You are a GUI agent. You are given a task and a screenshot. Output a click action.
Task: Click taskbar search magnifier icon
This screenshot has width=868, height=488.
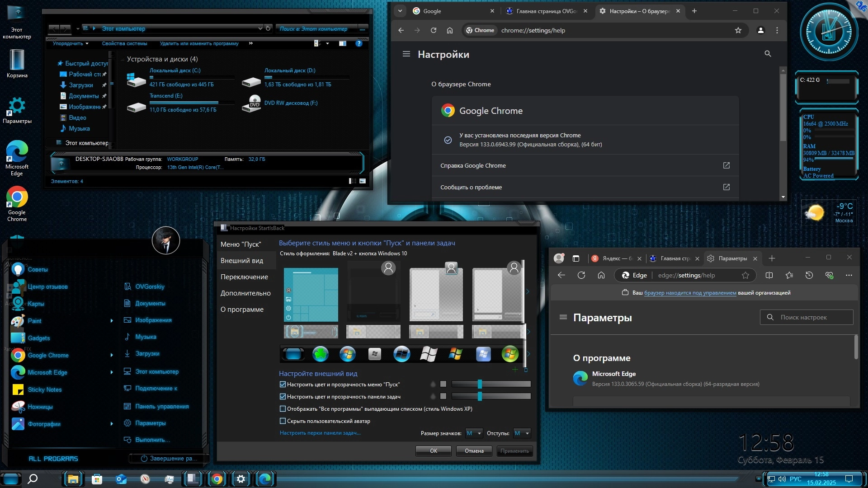(x=33, y=479)
